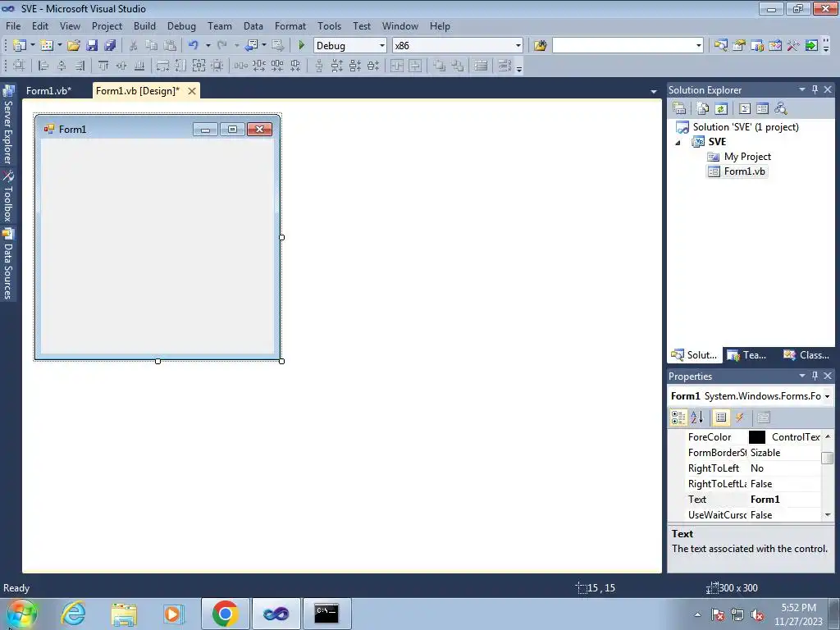Open the Add New Item dropdown arrow
The width and height of the screenshot is (840, 630).
tap(59, 46)
